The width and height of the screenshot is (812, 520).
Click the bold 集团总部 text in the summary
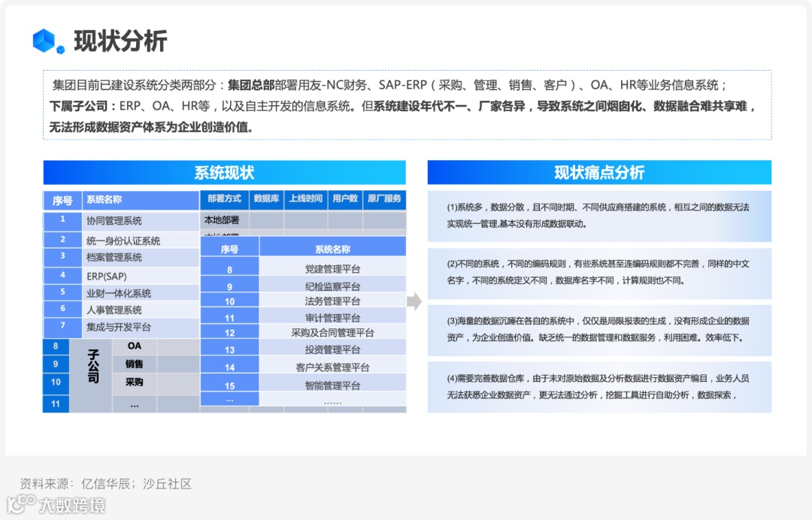pos(251,85)
